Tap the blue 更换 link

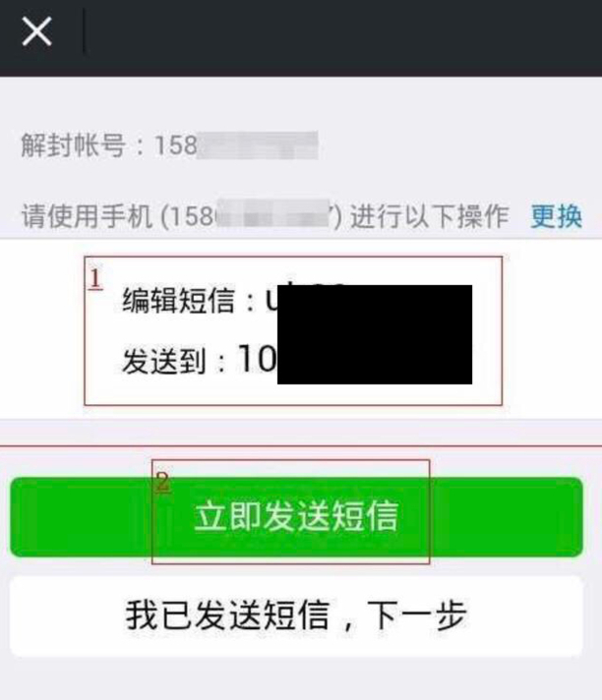(556, 216)
